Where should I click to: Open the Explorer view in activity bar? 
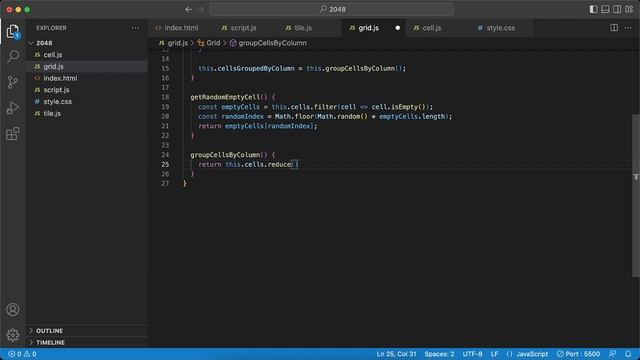[x=13, y=31]
